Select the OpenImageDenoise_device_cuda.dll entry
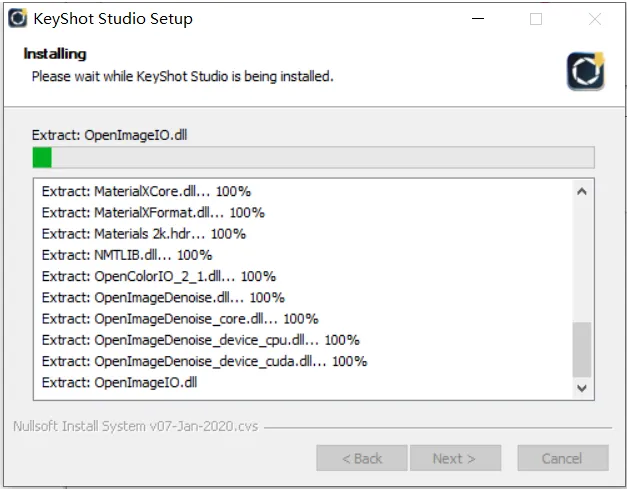The width and height of the screenshot is (627, 489). 204,361
